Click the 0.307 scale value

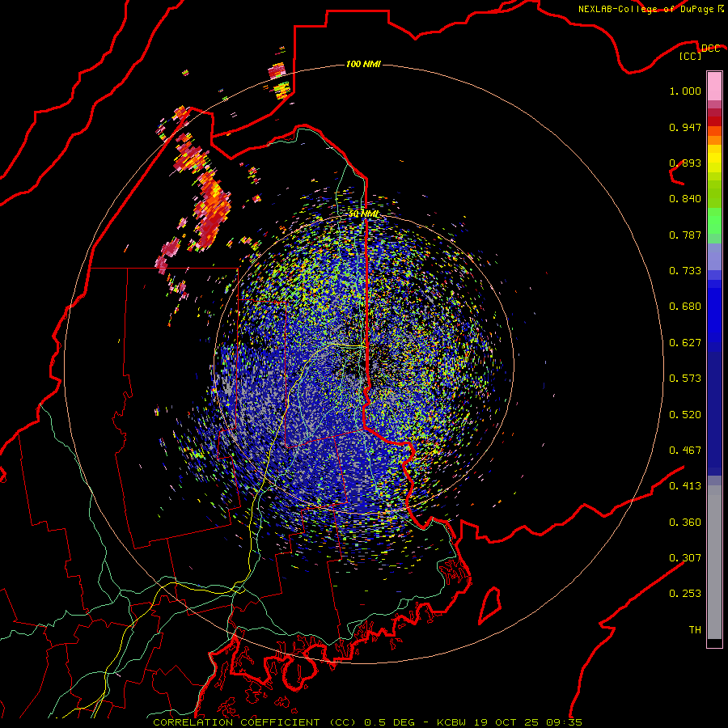coord(685,558)
